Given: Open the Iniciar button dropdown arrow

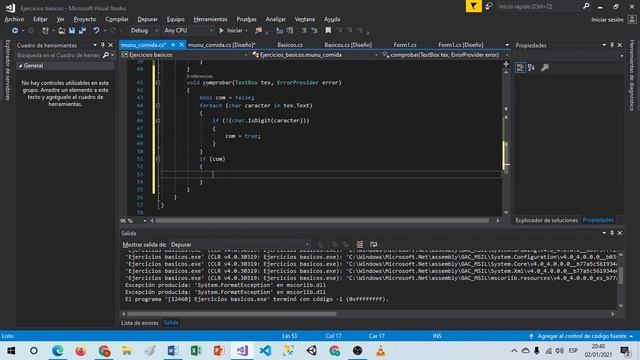Looking at the screenshot, I should (x=247, y=31).
